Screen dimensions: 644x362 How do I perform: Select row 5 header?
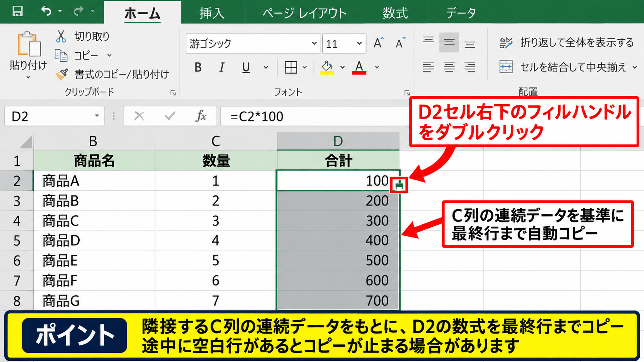coord(17,240)
